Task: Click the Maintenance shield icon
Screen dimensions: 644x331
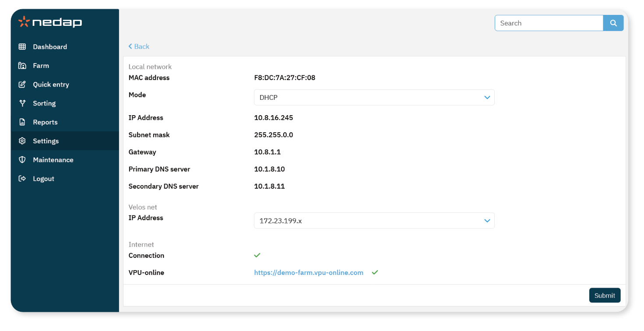Action: point(22,160)
